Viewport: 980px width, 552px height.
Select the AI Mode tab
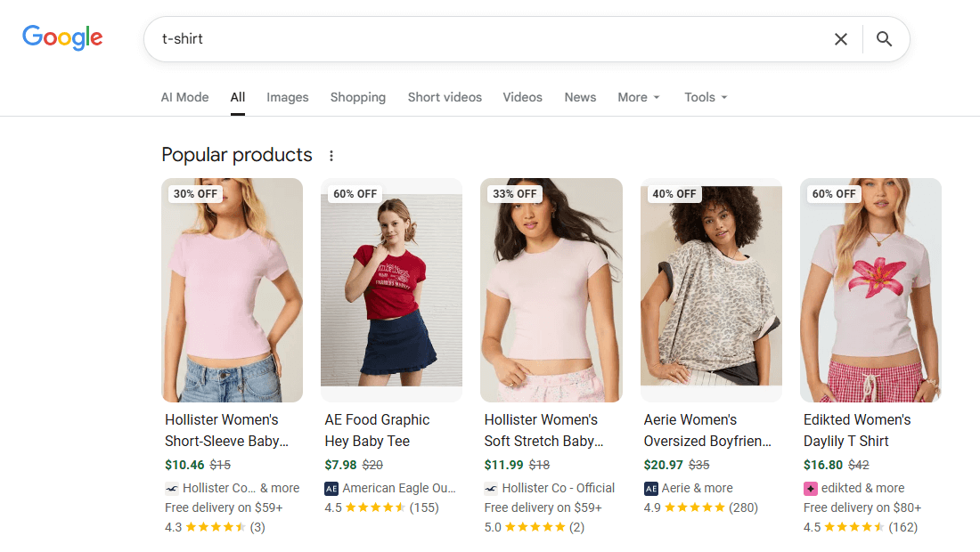pos(184,97)
